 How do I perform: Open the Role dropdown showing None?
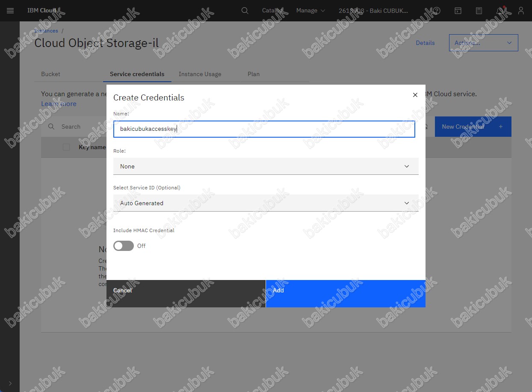[266, 166]
